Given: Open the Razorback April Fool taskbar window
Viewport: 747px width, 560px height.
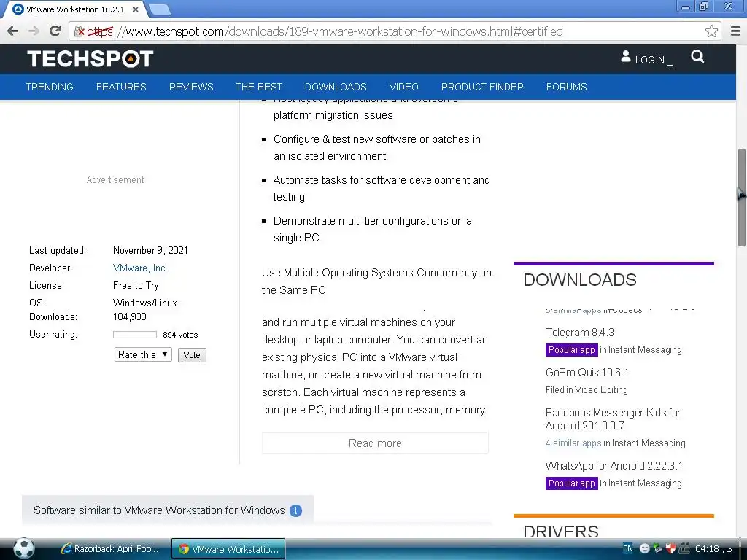Looking at the screenshot, I should click(111, 548).
